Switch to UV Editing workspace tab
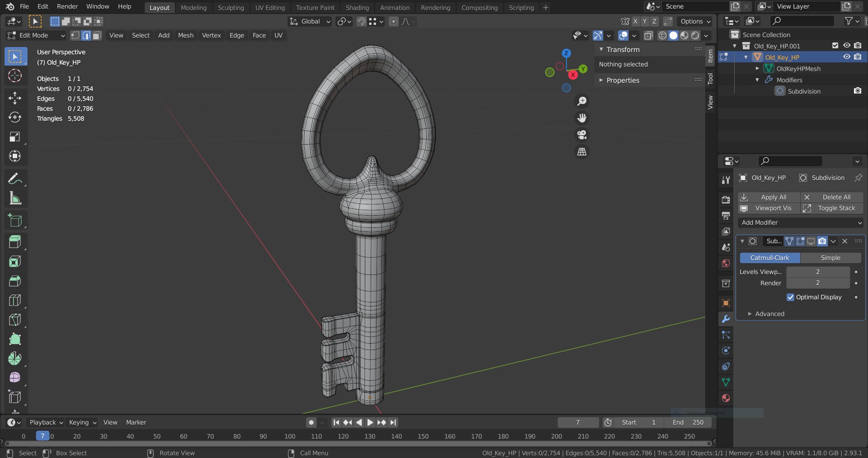This screenshot has height=458, width=868. (x=270, y=8)
